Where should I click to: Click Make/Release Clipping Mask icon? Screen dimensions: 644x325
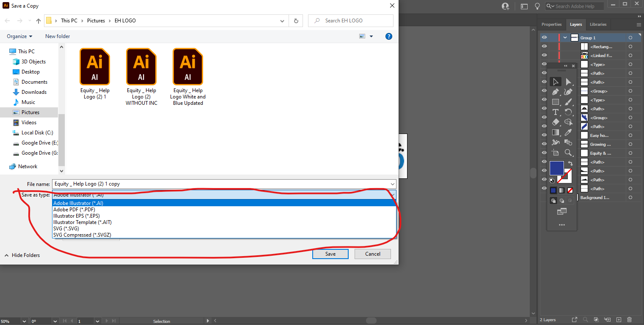click(x=596, y=320)
